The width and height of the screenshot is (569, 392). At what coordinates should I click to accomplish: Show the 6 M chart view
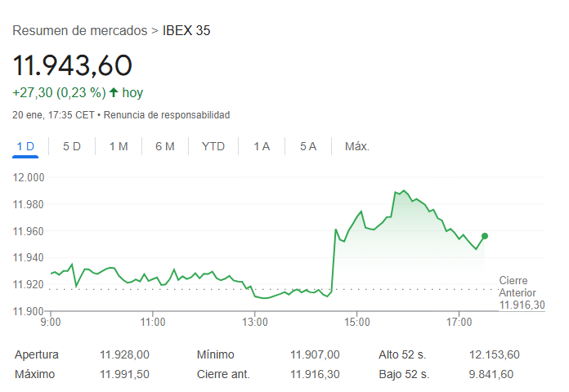coord(165,146)
